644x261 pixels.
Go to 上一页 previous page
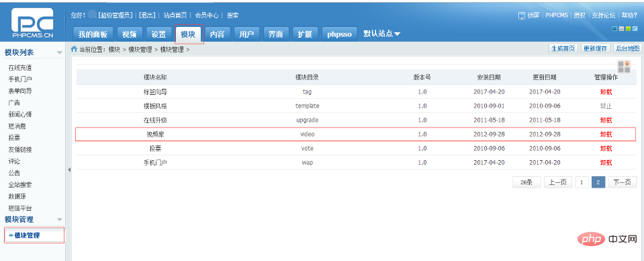point(558,182)
